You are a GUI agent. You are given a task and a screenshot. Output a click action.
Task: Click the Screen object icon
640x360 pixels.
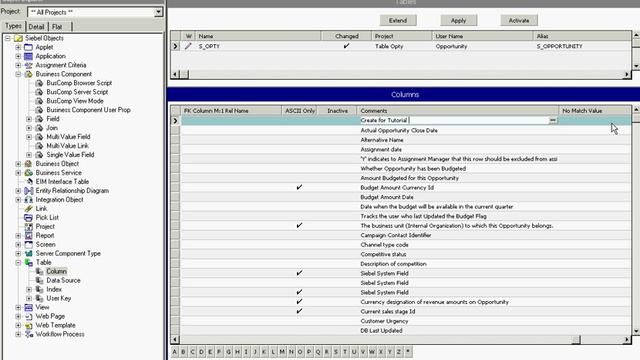point(28,244)
